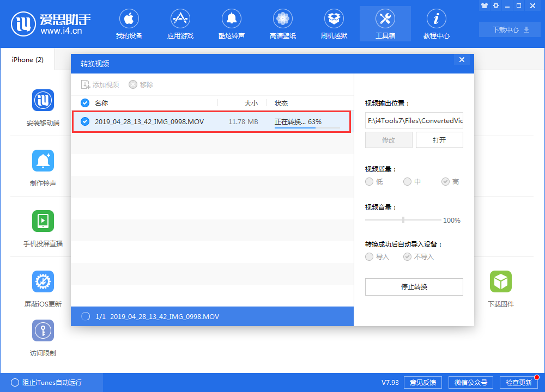Select the 应用游戏 (Apps & Games) icon
This screenshot has width=545, height=392.
tap(180, 24)
